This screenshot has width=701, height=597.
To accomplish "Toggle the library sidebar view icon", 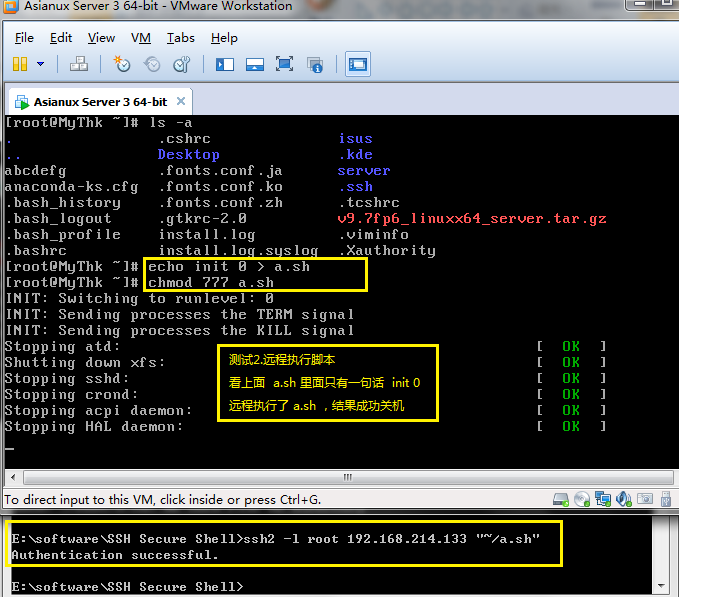I will (225, 64).
